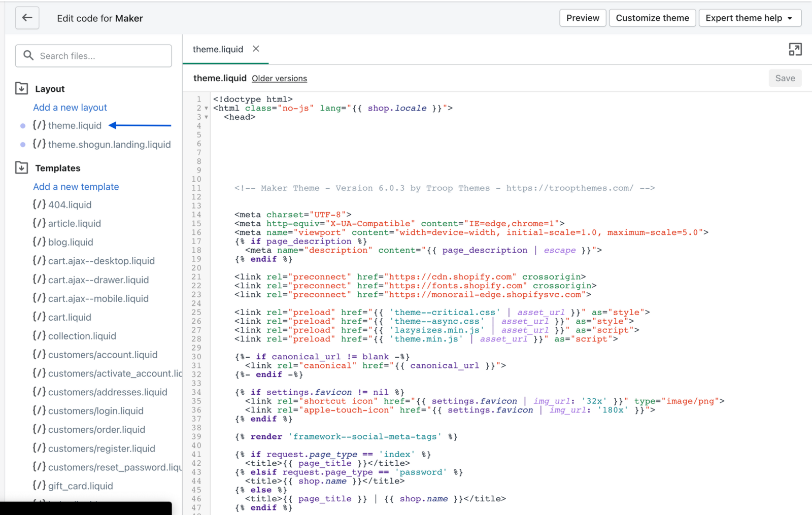Image resolution: width=812 pixels, height=515 pixels.
Task: Switch to the theme.liquid editor tab
Action: point(218,49)
